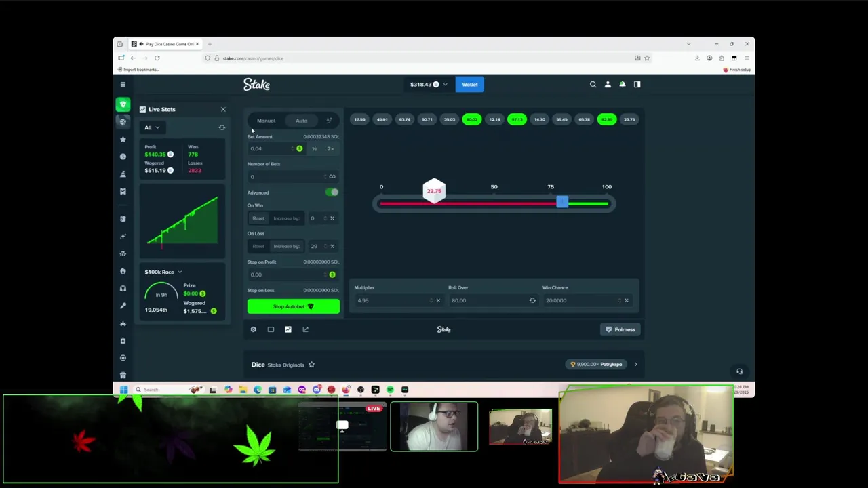The width and height of the screenshot is (868, 488).
Task: Expand the $100k Race dropdown
Action: (x=163, y=272)
